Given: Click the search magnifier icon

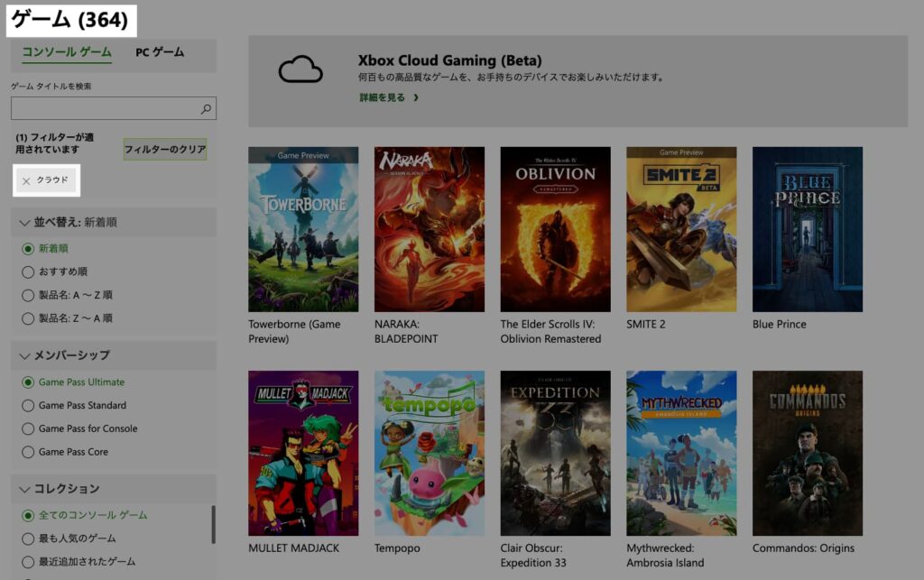Looking at the screenshot, I should click(206, 109).
